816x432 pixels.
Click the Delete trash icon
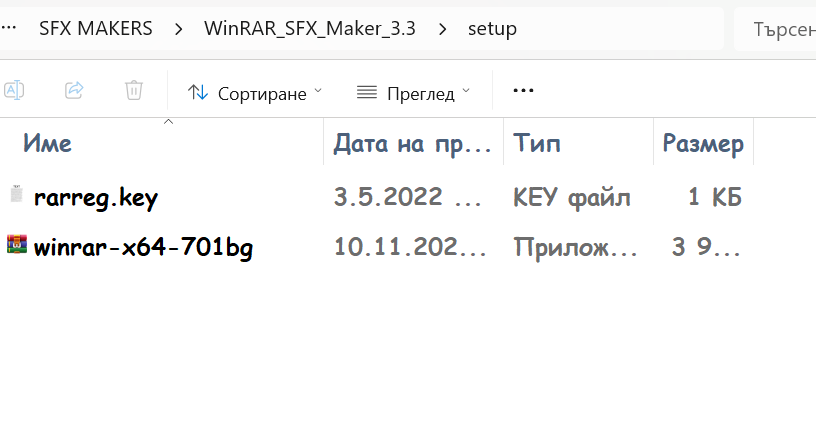coord(133,90)
